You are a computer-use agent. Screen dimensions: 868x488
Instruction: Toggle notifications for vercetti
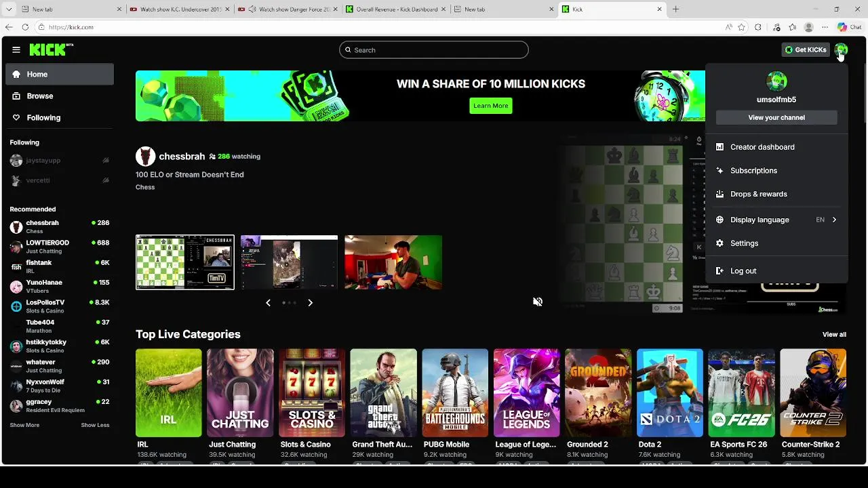tap(106, 180)
